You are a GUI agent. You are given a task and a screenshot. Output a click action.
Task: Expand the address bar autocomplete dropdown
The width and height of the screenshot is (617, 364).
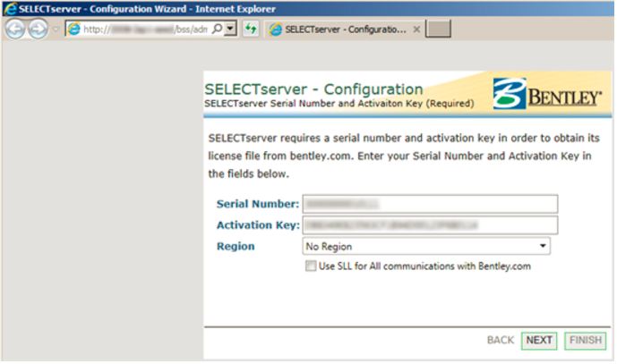231,29
